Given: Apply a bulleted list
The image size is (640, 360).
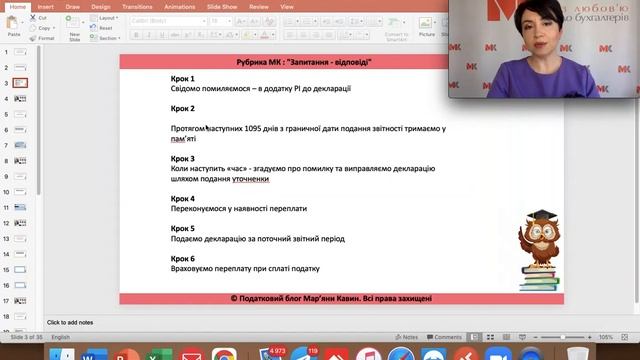Looking at the screenshot, I should coord(289,21).
